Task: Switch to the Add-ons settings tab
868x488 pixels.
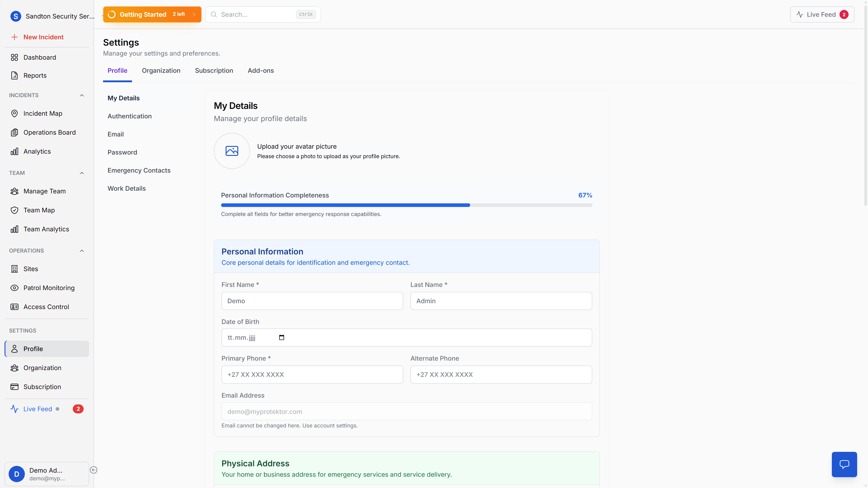Action: click(261, 70)
